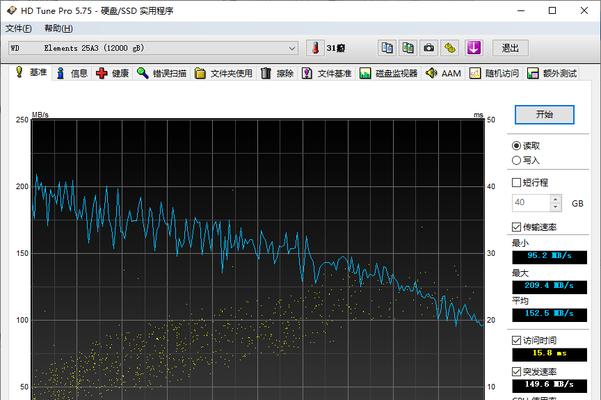Switch to the 信息 info tab
Image resolution: width=601 pixels, height=400 pixels.
point(72,73)
